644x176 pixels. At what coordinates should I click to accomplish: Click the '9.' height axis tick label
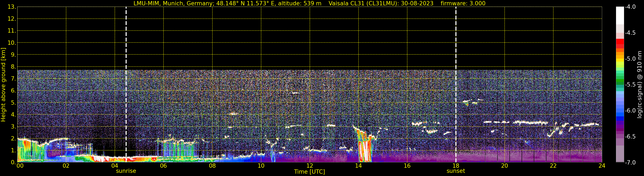13,55
